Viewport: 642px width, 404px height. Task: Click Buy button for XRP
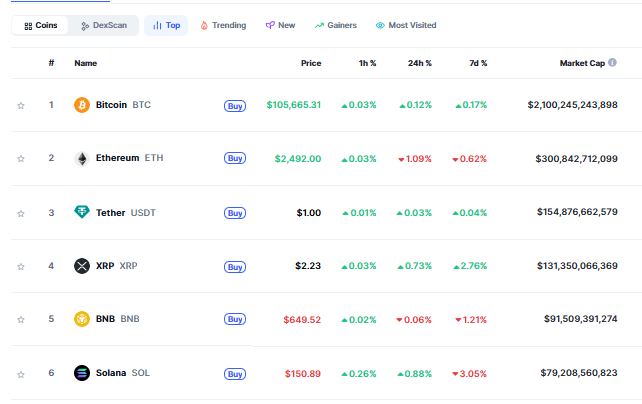click(x=235, y=267)
